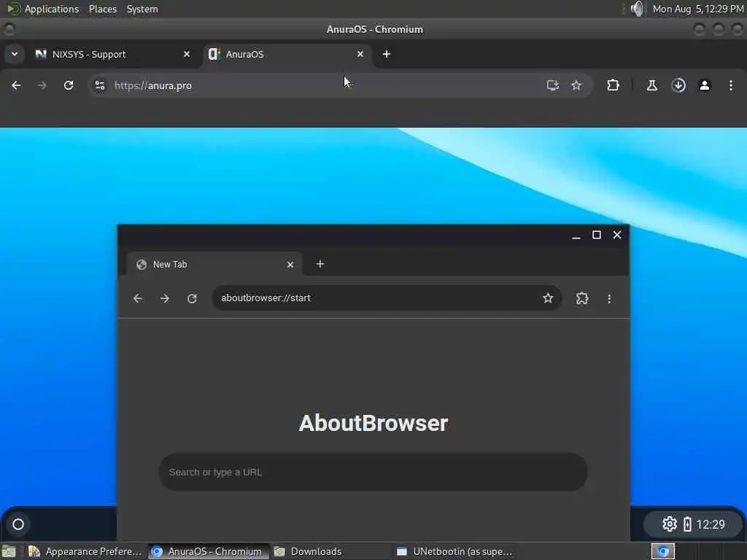Bookmark anura.pro with the star icon

tap(576, 85)
